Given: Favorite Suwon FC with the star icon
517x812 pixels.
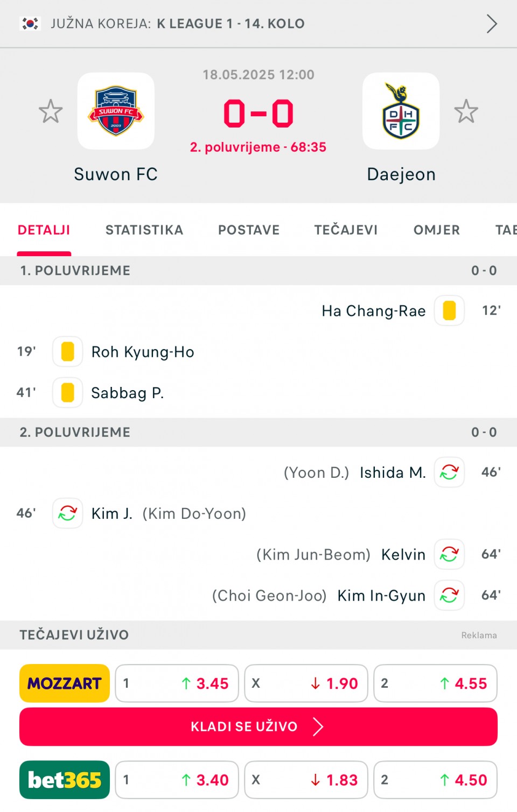Looking at the screenshot, I should coord(51,111).
